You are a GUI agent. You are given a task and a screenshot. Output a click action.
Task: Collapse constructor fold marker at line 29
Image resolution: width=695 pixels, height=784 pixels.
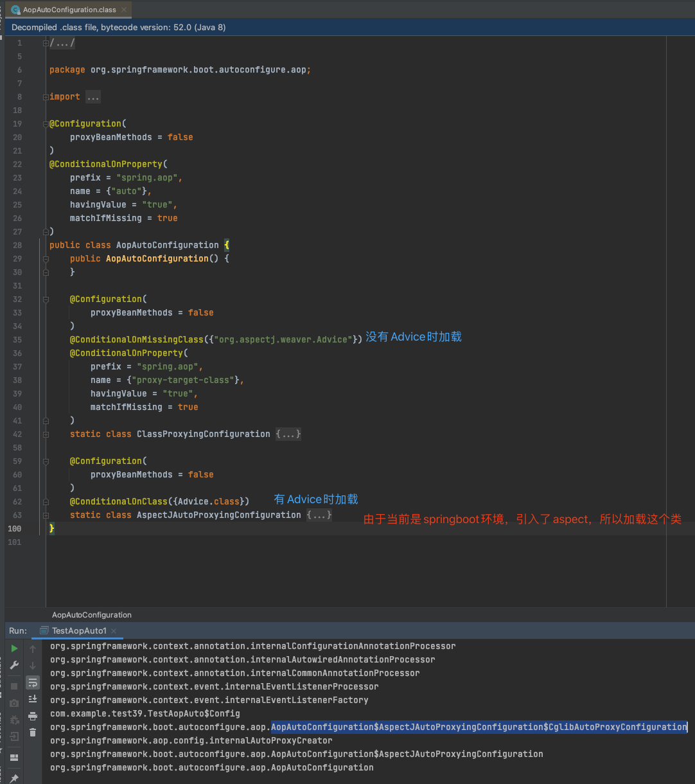46,259
